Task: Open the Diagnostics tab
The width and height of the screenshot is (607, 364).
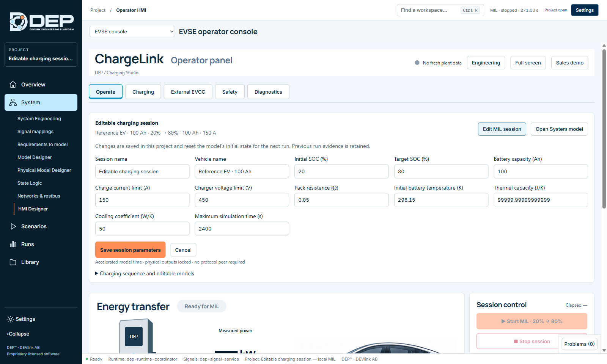Action: [268, 92]
